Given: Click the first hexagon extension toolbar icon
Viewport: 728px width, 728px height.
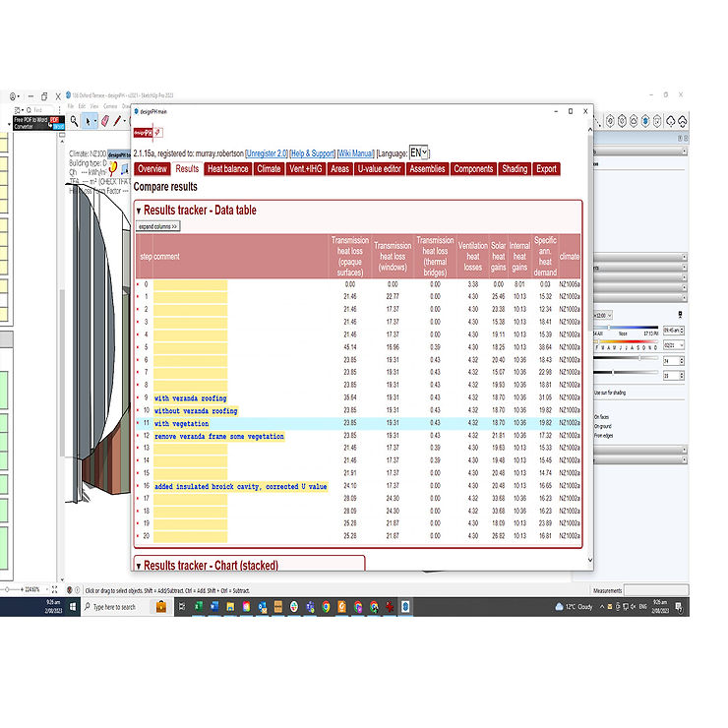Looking at the screenshot, I should pyautogui.click(x=610, y=121).
